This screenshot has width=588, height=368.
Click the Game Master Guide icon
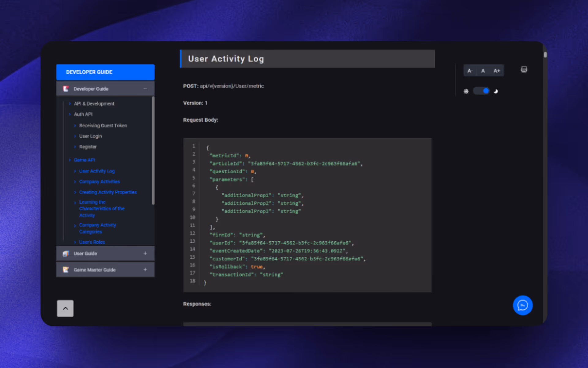pyautogui.click(x=66, y=270)
